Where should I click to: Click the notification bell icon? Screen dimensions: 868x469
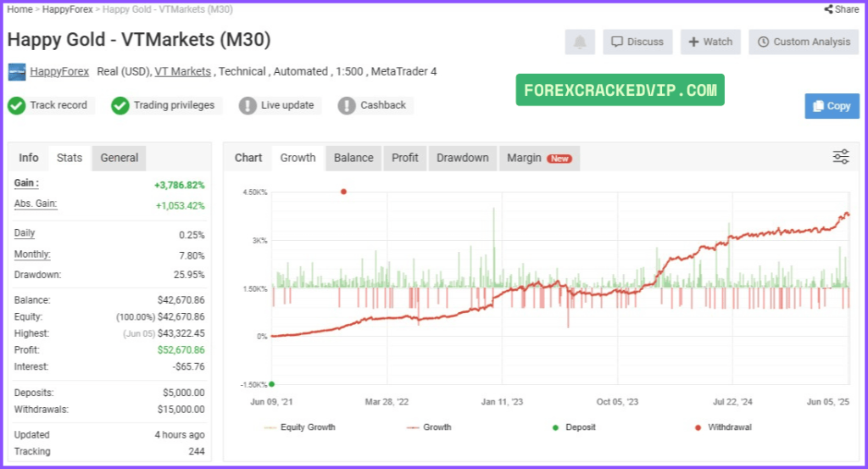[x=580, y=42]
